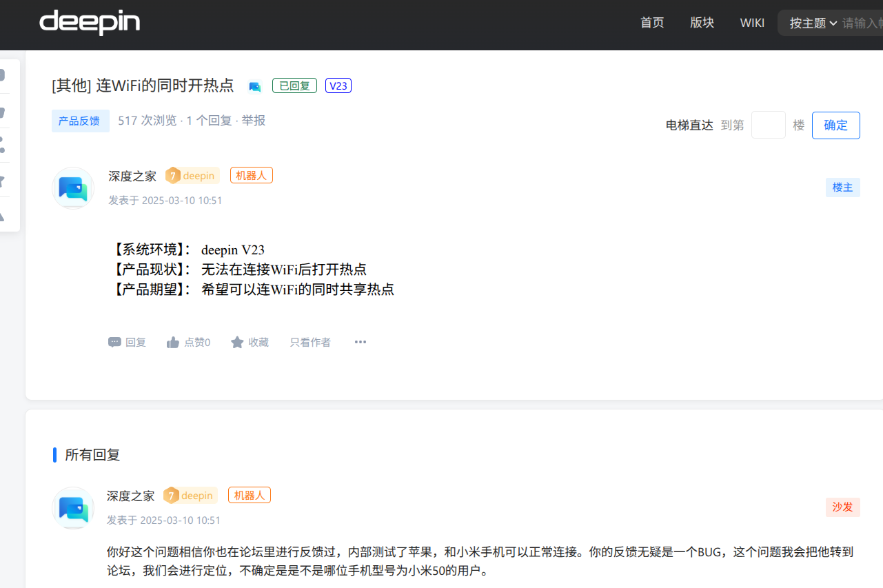This screenshot has height=588, width=883.
Task: Open the 产品反馈 category tag
Action: (x=80, y=121)
